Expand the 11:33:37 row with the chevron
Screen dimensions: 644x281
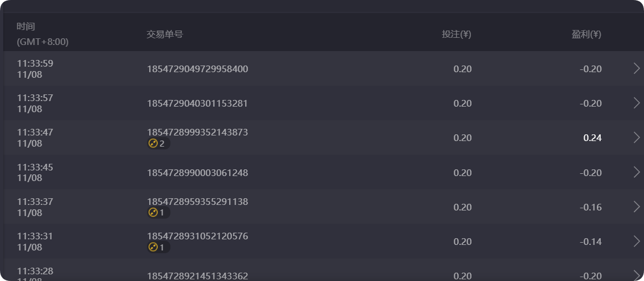click(636, 207)
